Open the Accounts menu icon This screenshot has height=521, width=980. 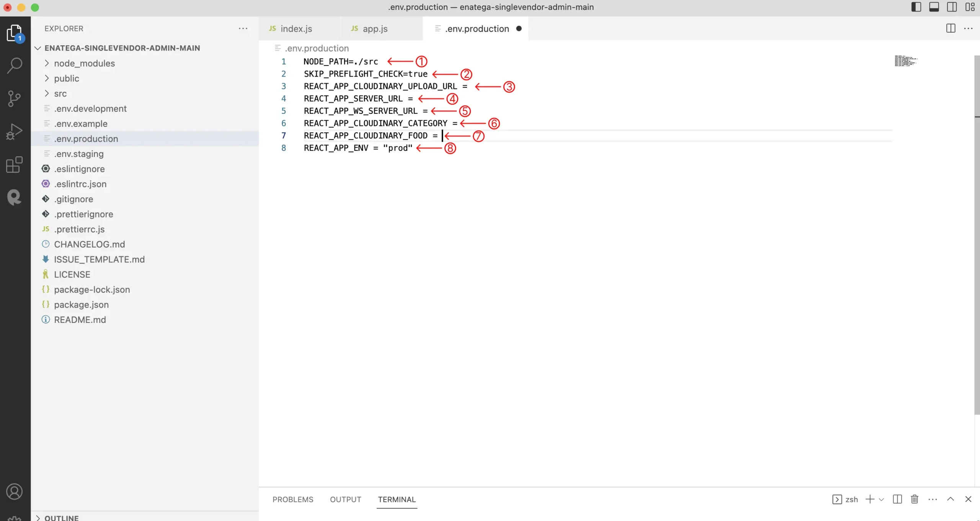coord(15,492)
